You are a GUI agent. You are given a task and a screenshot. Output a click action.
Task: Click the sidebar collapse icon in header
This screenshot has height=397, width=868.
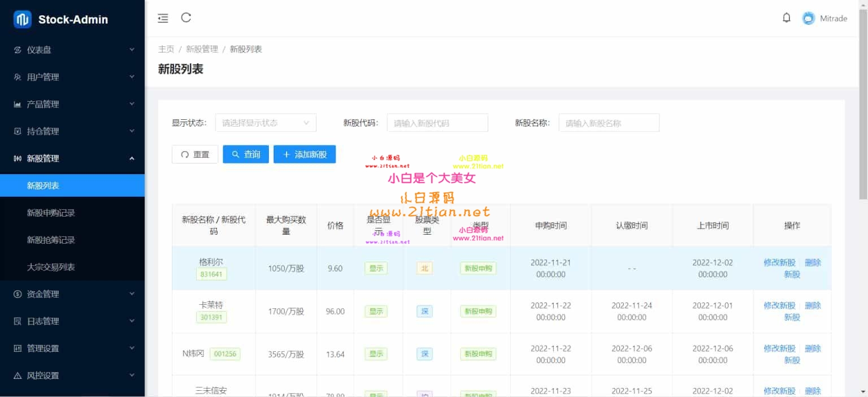click(x=163, y=18)
